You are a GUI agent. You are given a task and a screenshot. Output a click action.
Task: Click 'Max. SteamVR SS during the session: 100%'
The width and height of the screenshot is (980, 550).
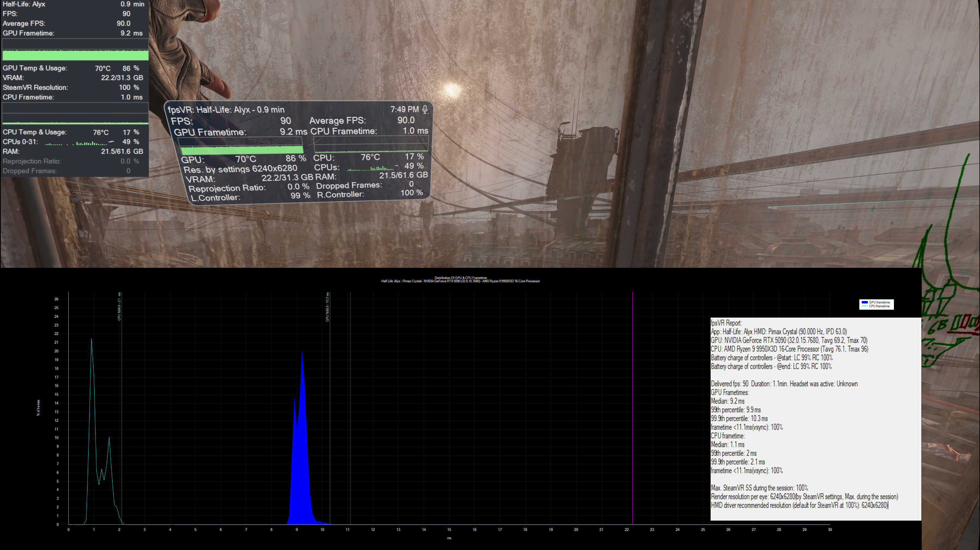click(759, 488)
